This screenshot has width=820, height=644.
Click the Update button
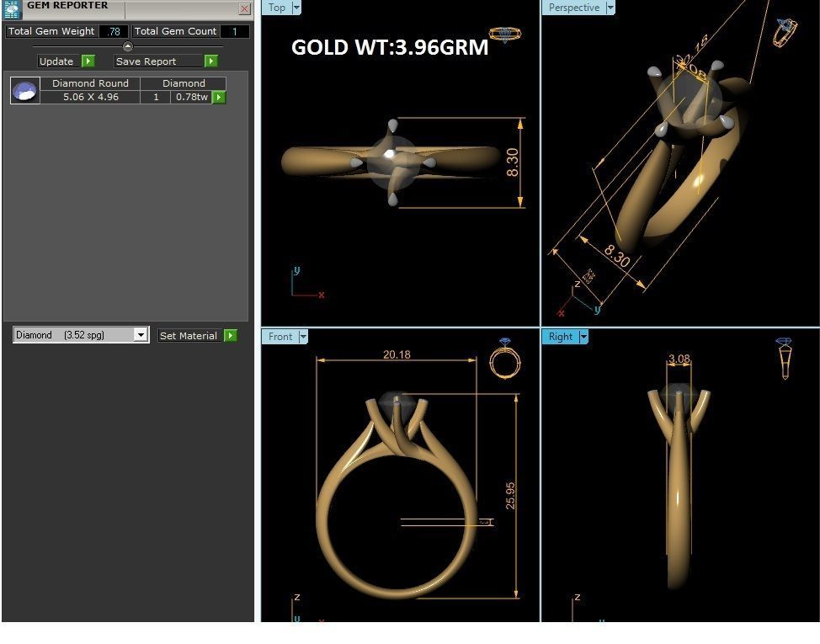point(59,61)
